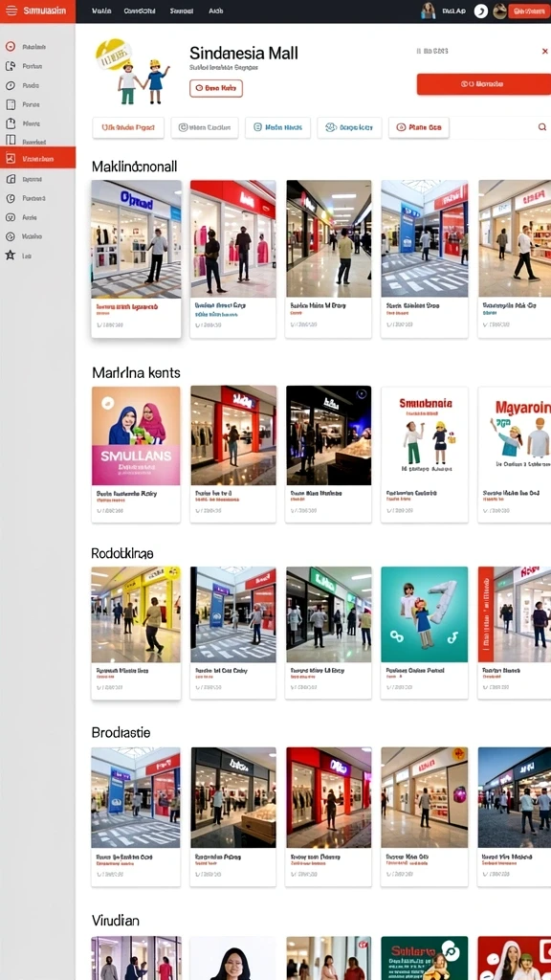Click the dark moon icon in top bar

click(x=480, y=11)
